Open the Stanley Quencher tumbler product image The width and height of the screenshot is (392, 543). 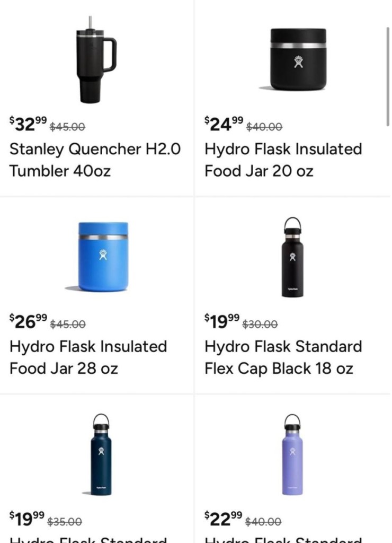[x=95, y=59]
